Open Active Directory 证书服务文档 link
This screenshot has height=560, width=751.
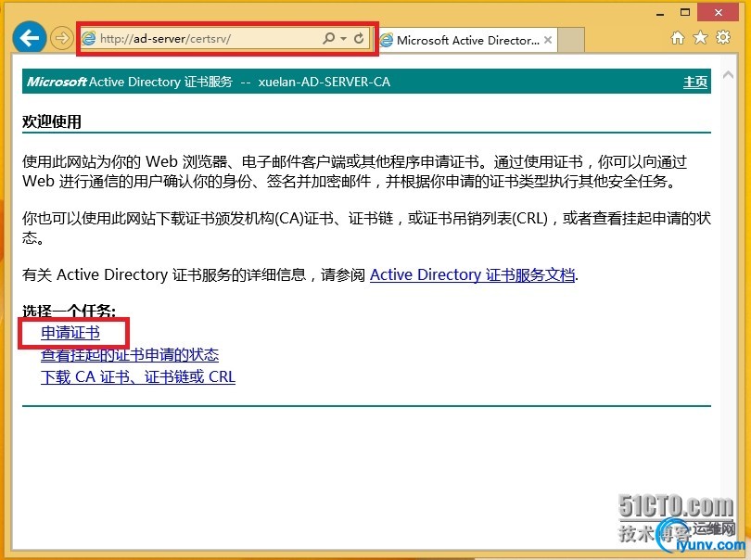click(472, 274)
